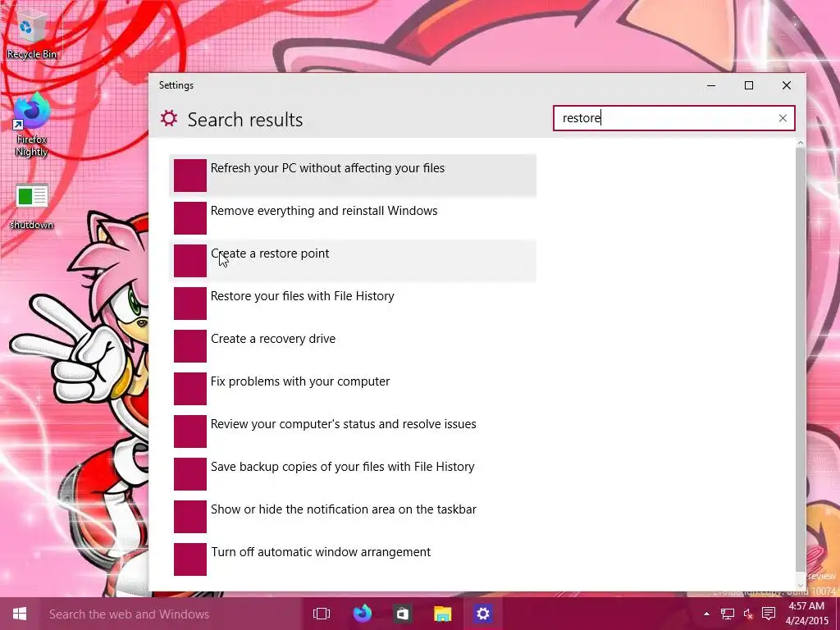This screenshot has width=840, height=630.
Task: Open the Action Center notifications icon
Action: [x=769, y=614]
